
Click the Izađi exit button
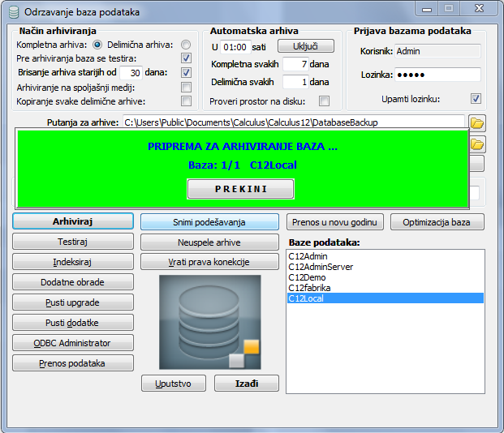pyautogui.click(x=247, y=383)
